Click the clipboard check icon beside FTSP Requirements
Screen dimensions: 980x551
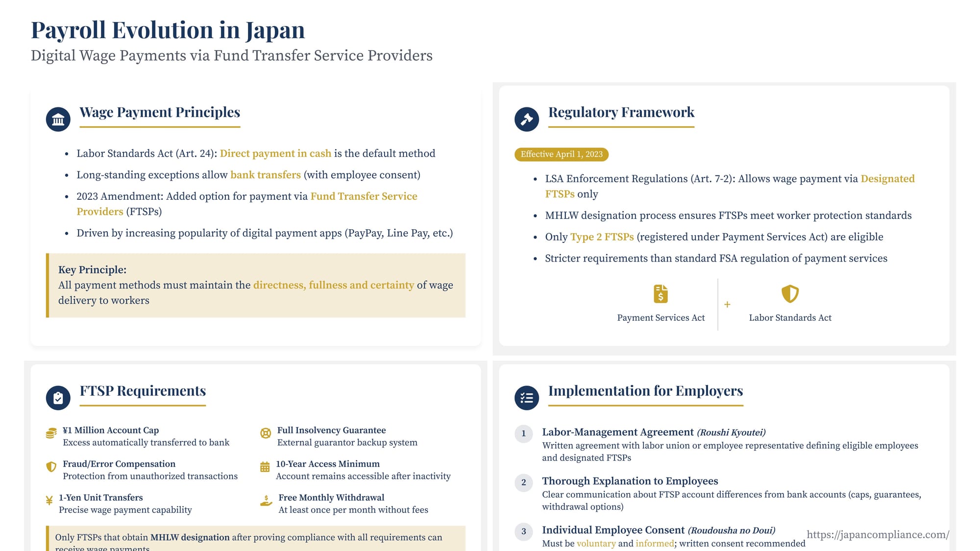pyautogui.click(x=58, y=398)
